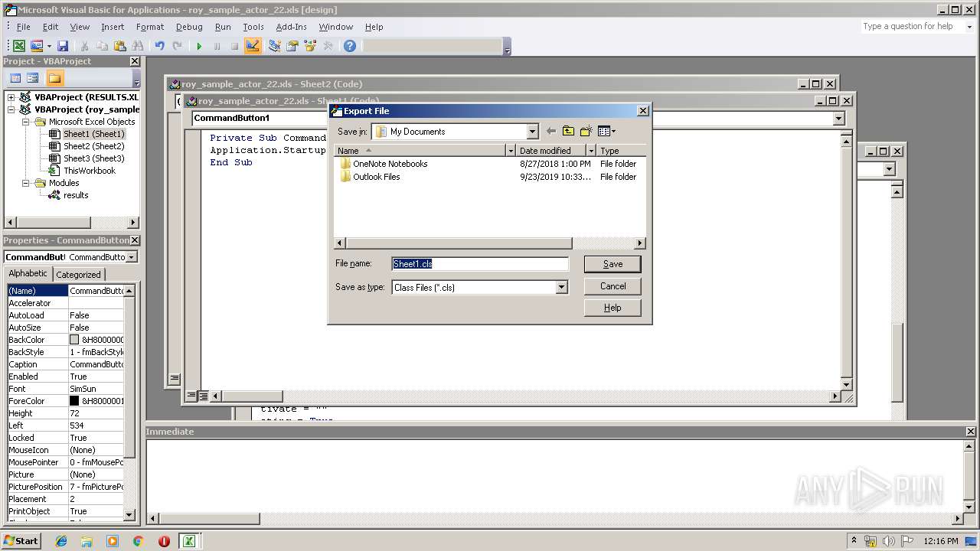Click the Run Sub green play icon

pyautogui.click(x=199, y=46)
